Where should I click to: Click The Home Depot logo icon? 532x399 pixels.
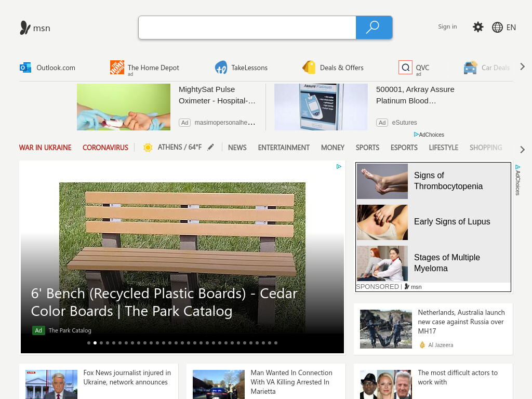(x=117, y=67)
